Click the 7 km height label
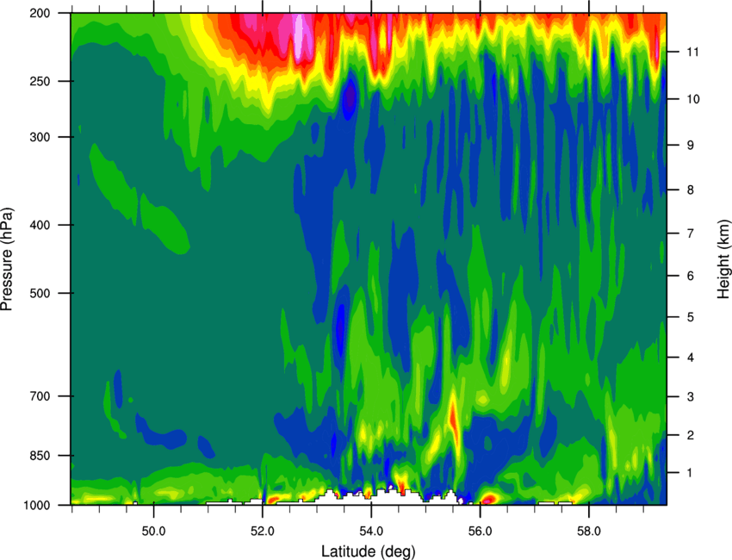The width and height of the screenshot is (732, 560). click(x=691, y=233)
